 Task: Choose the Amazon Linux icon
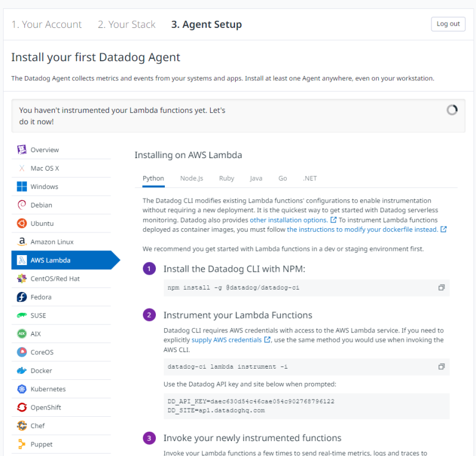(x=22, y=242)
